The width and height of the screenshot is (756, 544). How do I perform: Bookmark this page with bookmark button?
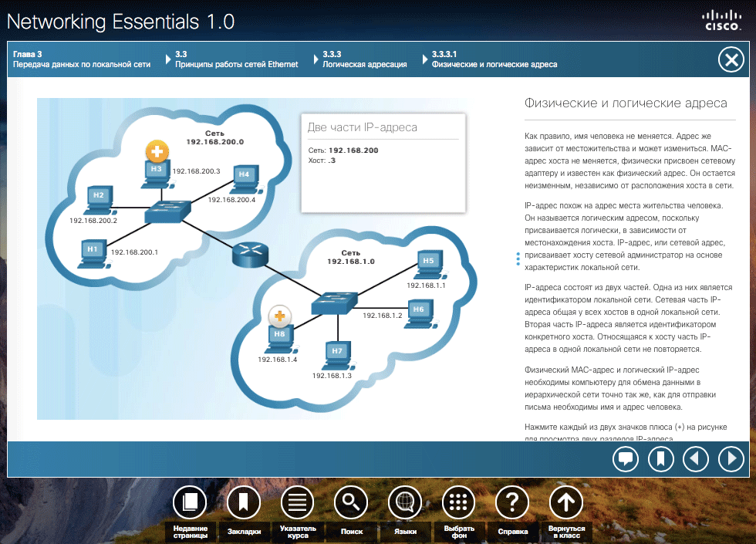coord(660,458)
